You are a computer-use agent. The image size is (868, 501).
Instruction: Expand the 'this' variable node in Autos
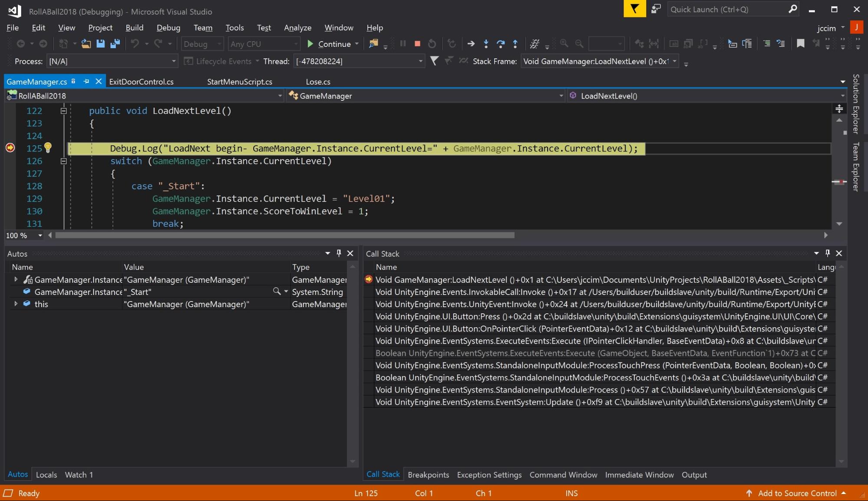tap(16, 305)
